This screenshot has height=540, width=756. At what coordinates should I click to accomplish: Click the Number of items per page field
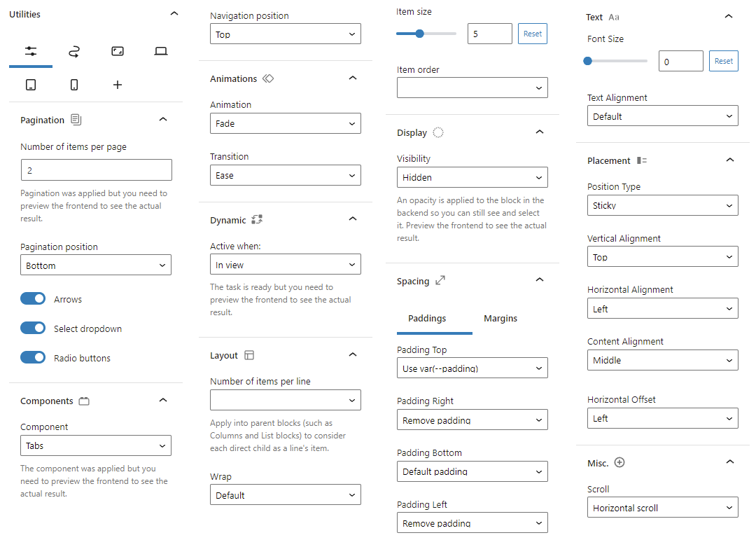[96, 170]
